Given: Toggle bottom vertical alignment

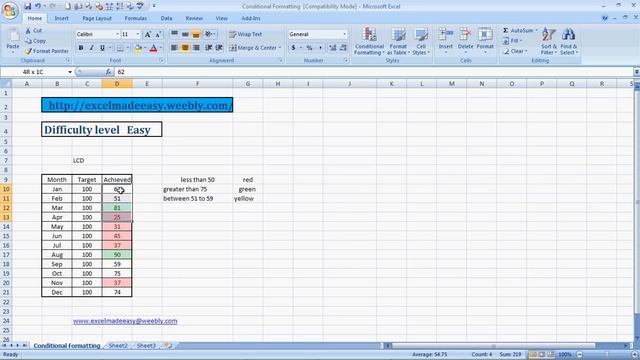Looking at the screenshot, I should [196, 34].
